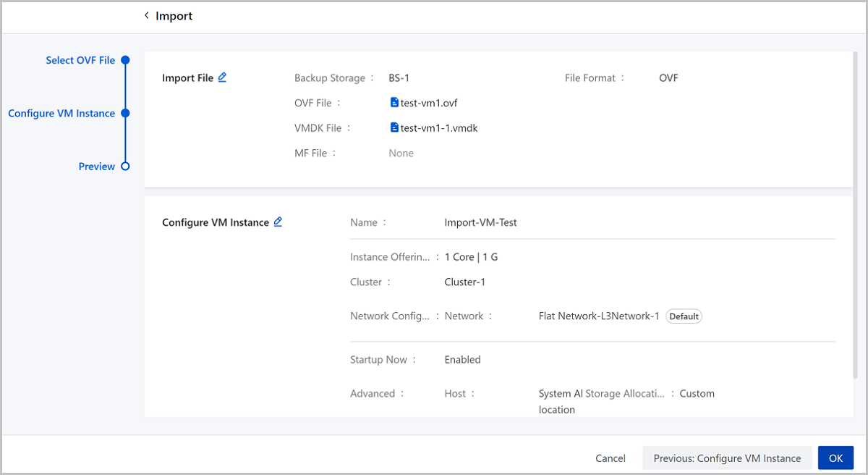Click the Cancel button
The image size is (868, 475).
[x=610, y=458]
